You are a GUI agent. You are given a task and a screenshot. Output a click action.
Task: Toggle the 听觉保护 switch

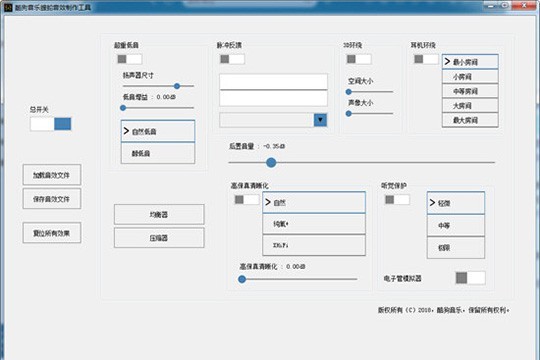(x=397, y=199)
